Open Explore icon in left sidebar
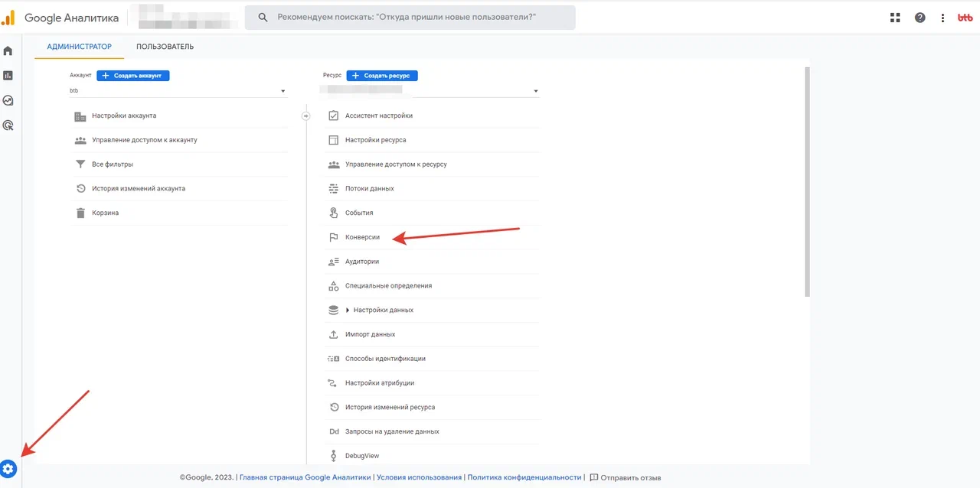980x488 pixels. click(x=8, y=100)
